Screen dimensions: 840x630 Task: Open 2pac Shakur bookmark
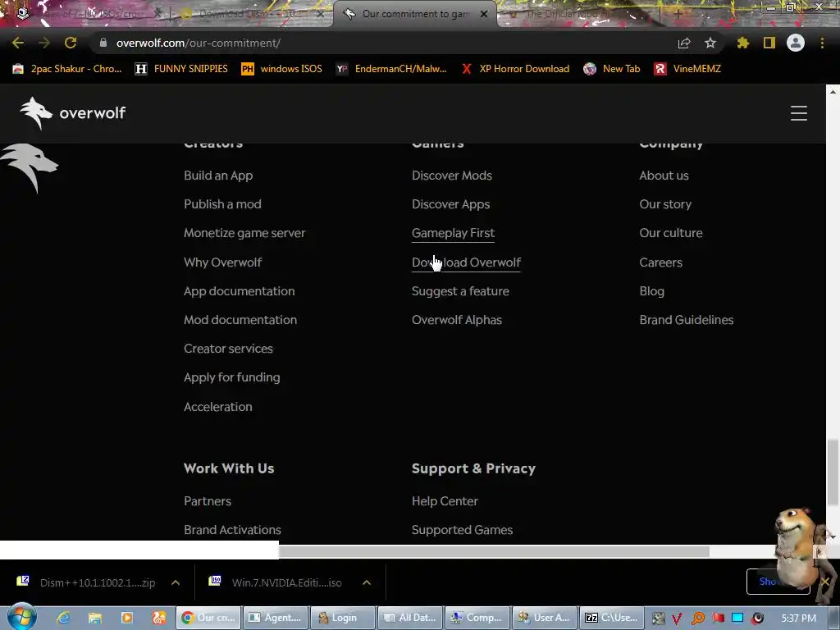(x=67, y=69)
